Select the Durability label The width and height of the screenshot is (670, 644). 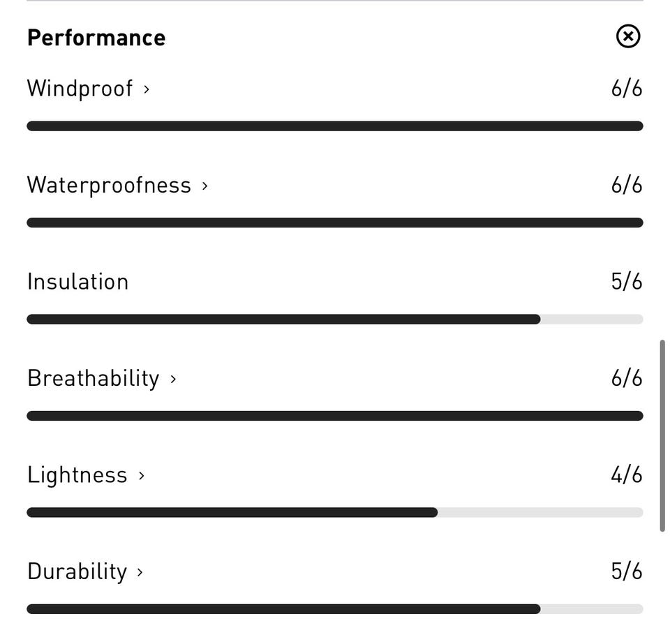point(77,571)
